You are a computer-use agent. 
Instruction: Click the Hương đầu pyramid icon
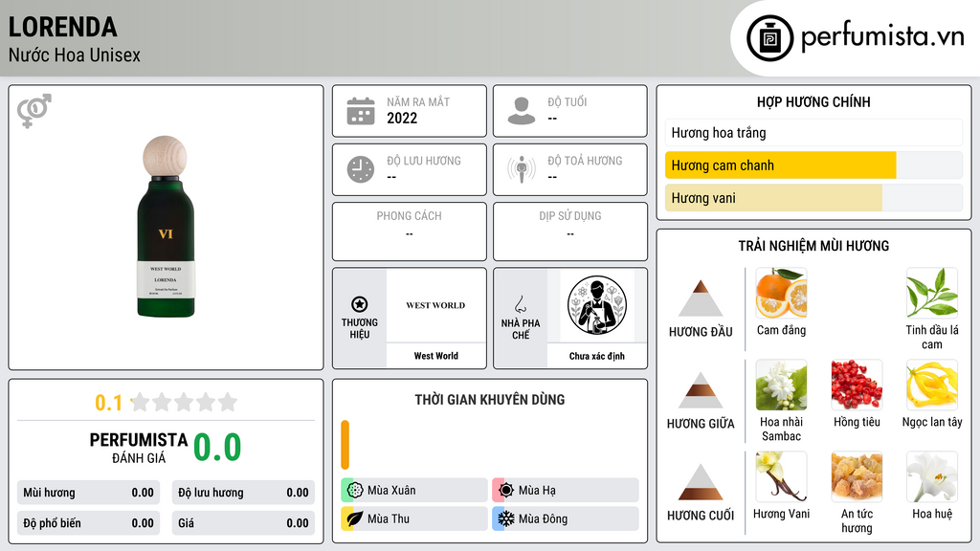(x=701, y=298)
